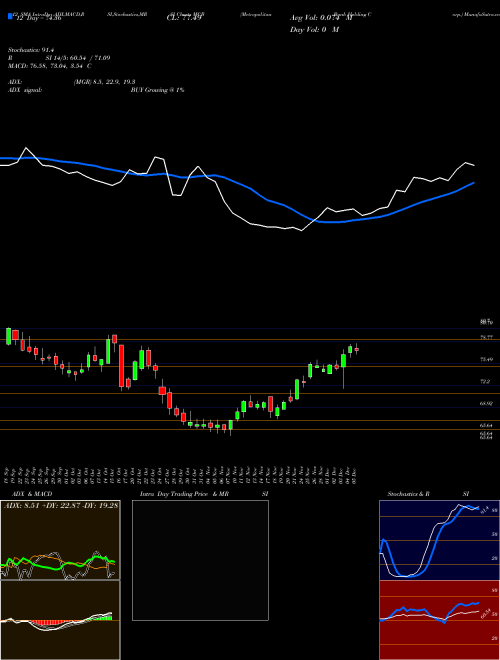Click the 'Day Vol: 0 M' text
The image size is (500, 660).
(315, 29)
